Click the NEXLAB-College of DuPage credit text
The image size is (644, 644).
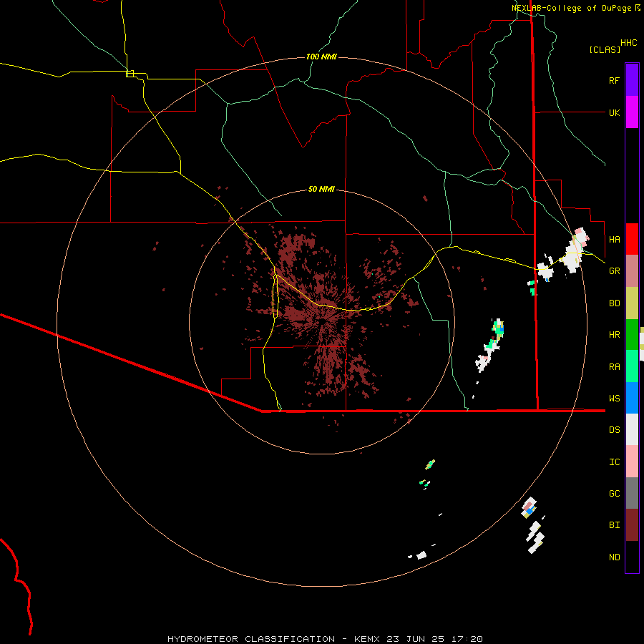click(x=575, y=8)
